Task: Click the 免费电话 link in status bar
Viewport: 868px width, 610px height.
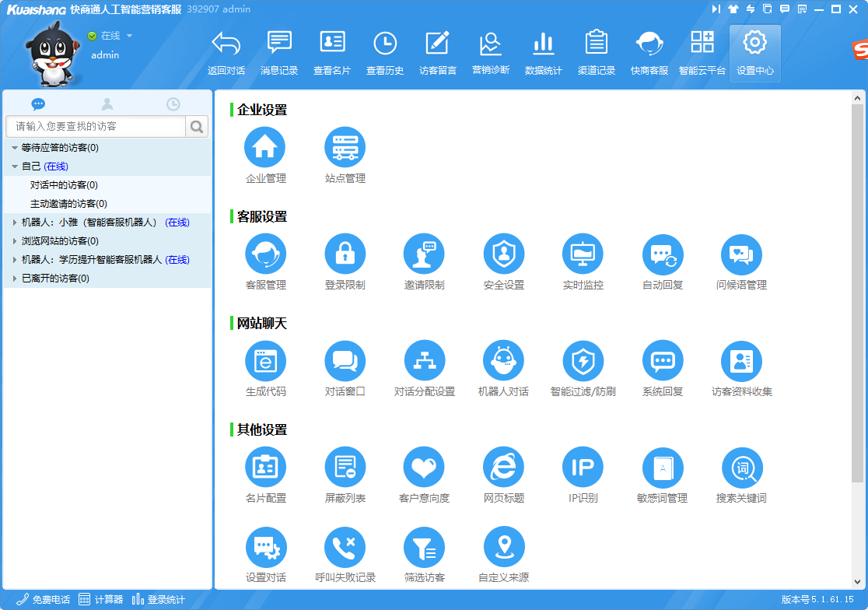Action: (44, 599)
